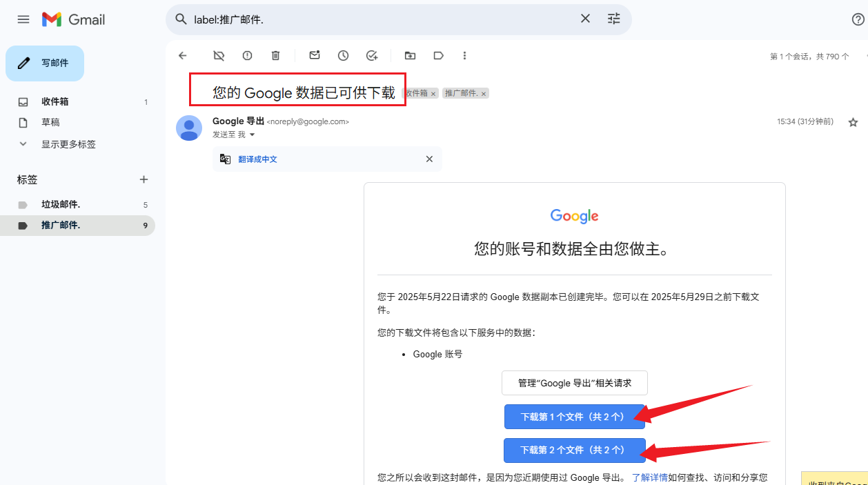Compose a new email with 写邮件

click(45, 63)
